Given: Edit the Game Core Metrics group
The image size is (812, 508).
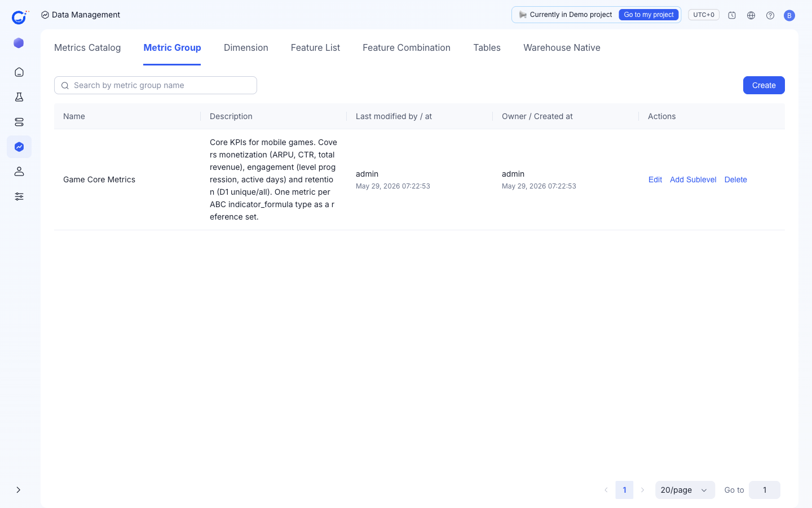Looking at the screenshot, I should [655, 179].
